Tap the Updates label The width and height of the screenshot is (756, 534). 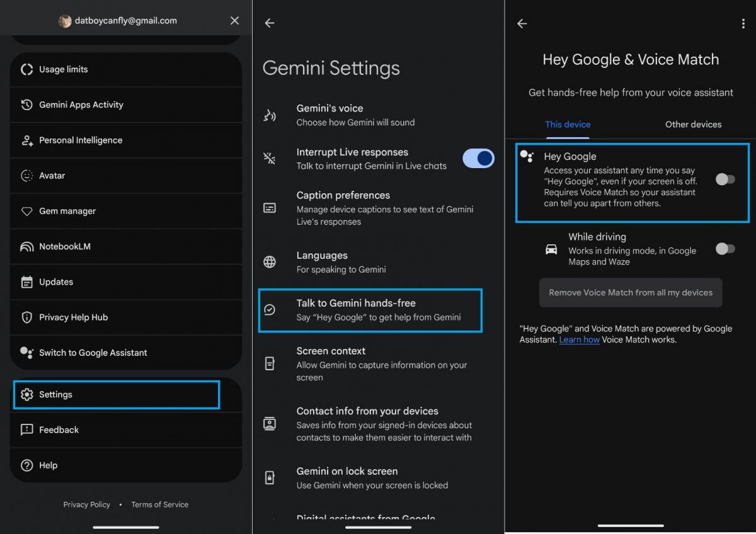click(x=56, y=282)
